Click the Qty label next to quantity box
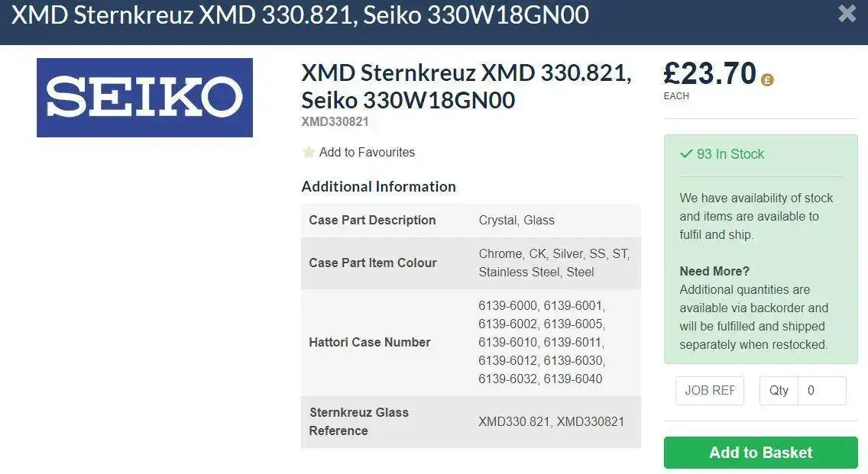This screenshot has width=868, height=474. pyautogui.click(x=779, y=391)
